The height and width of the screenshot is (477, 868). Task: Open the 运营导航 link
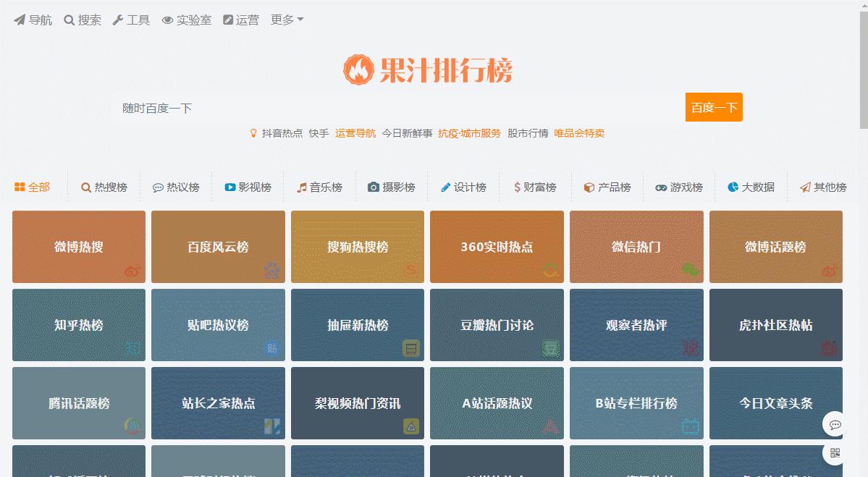coord(355,133)
